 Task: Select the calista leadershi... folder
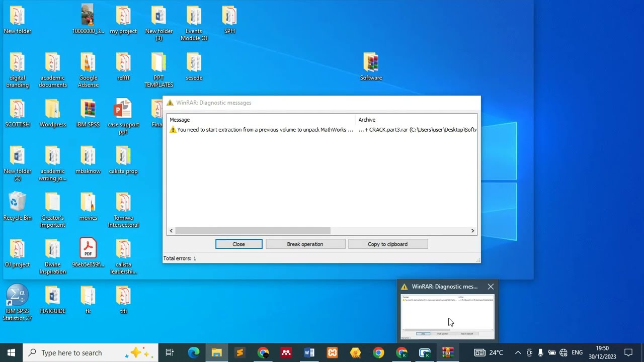[x=123, y=257]
